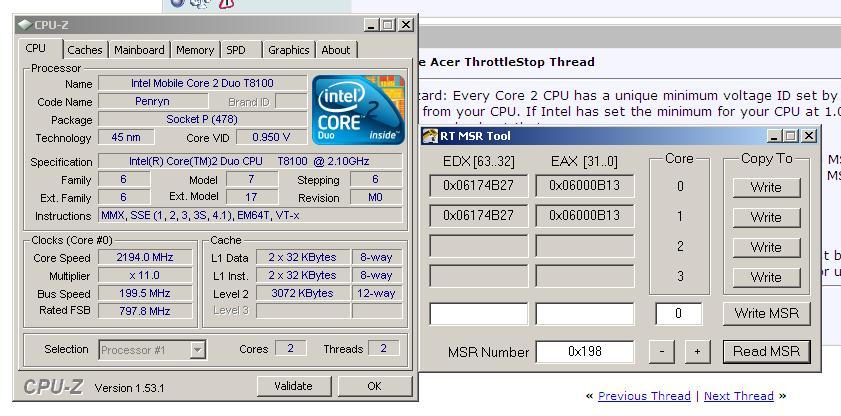Click Write button for Core 0
This screenshot has width=841, height=416.
(x=766, y=187)
